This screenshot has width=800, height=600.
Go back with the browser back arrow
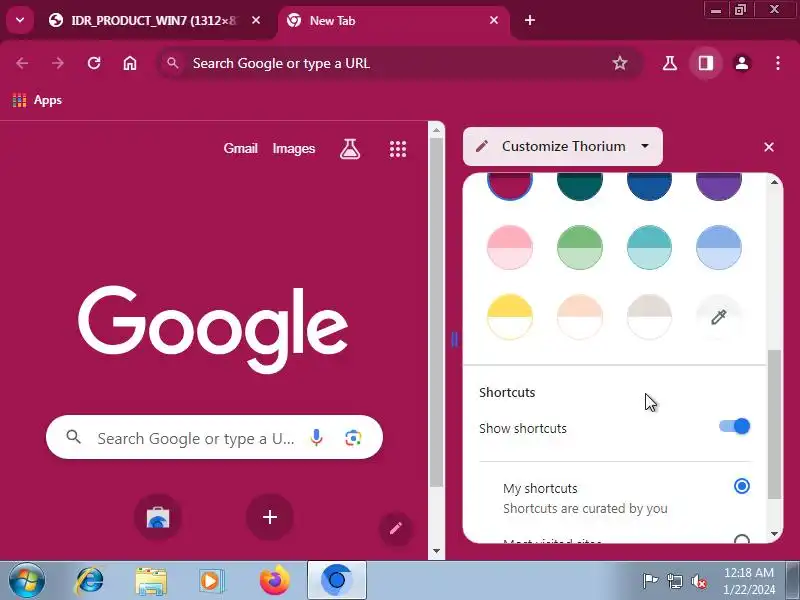click(x=22, y=63)
